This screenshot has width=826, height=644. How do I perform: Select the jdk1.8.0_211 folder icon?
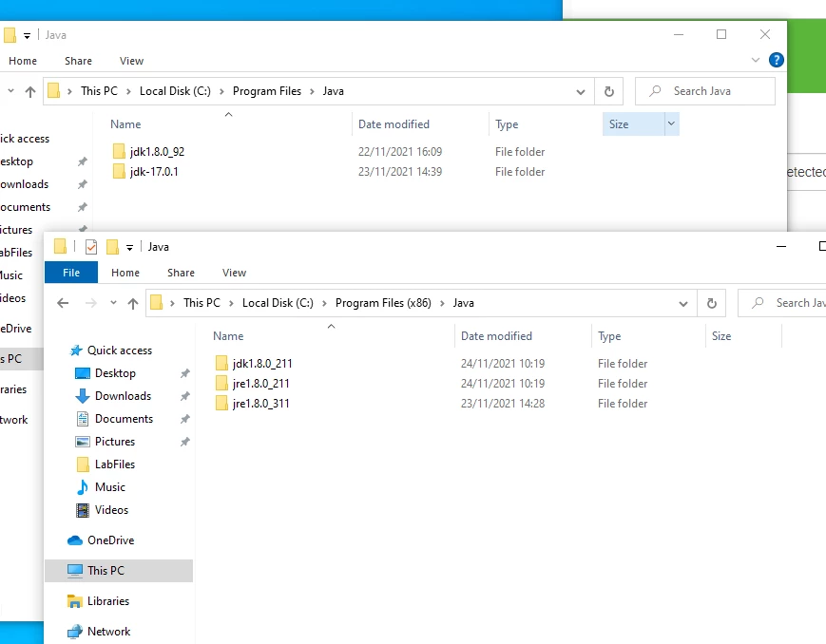221,364
